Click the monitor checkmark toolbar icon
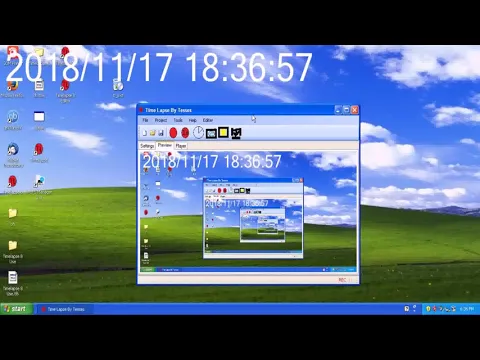This screenshot has width=480, height=360. [x=236, y=133]
